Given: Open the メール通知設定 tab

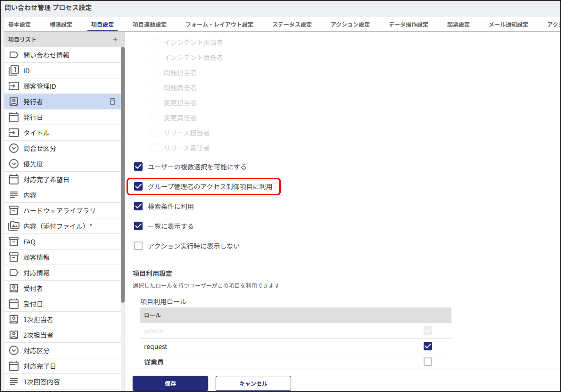Looking at the screenshot, I should click(508, 24).
